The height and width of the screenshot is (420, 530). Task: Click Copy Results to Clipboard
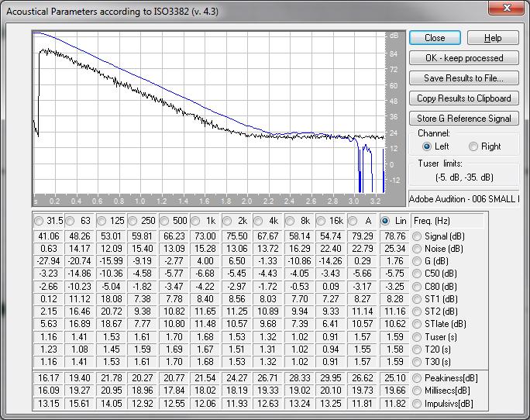tap(464, 98)
